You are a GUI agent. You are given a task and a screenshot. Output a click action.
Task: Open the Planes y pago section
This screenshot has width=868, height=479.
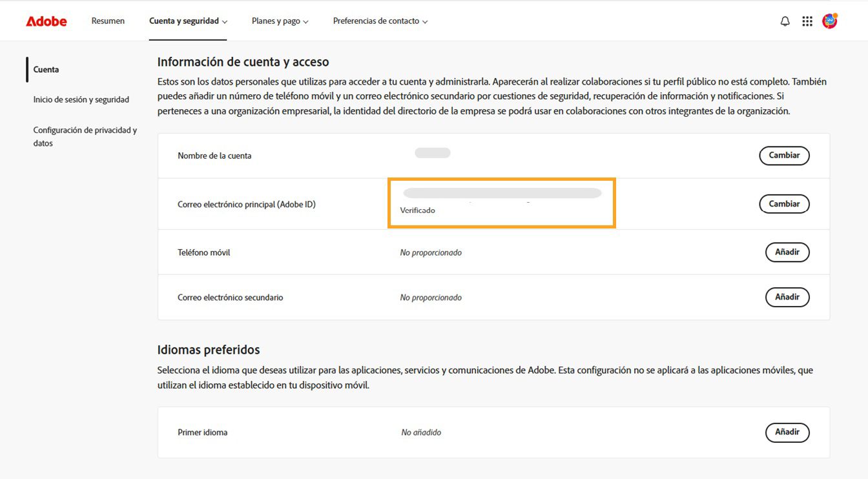click(x=276, y=21)
